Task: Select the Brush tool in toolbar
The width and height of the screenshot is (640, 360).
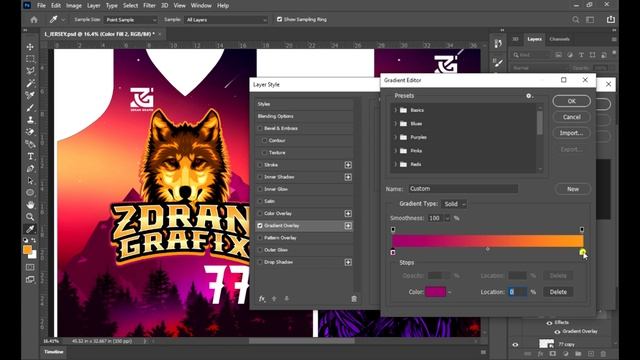Action: pos(30,108)
